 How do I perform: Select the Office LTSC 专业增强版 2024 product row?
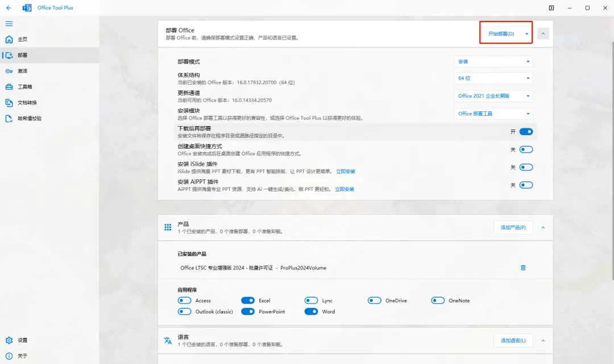click(x=355, y=268)
